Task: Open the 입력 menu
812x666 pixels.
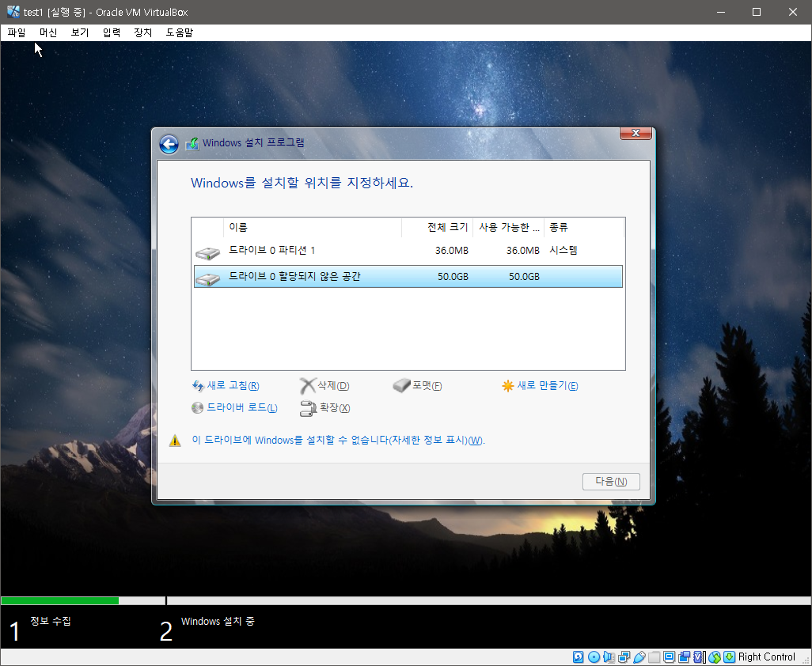Action: click(x=112, y=32)
